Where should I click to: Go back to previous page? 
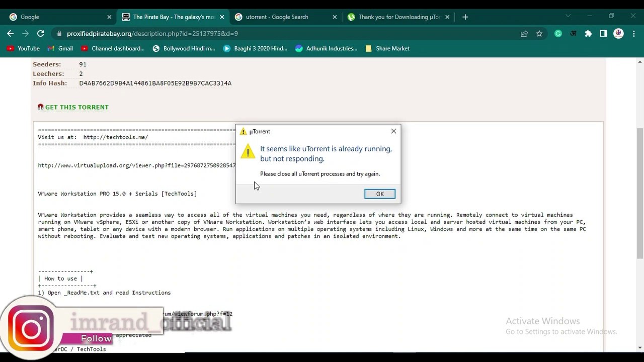click(x=11, y=34)
